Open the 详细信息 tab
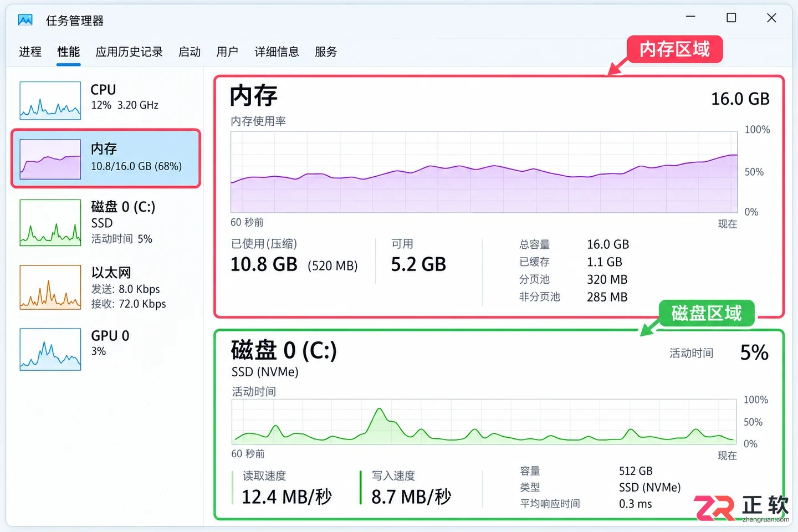Screen dimensions: 798x532 coord(277,52)
